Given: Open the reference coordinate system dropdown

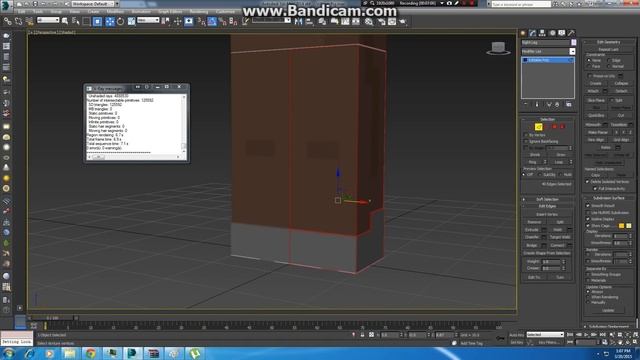Looking at the screenshot, I should pyautogui.click(x=148, y=20).
